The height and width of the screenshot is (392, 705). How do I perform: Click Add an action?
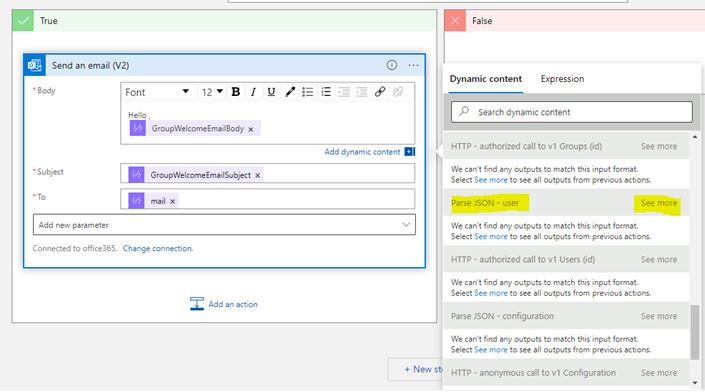pos(224,304)
